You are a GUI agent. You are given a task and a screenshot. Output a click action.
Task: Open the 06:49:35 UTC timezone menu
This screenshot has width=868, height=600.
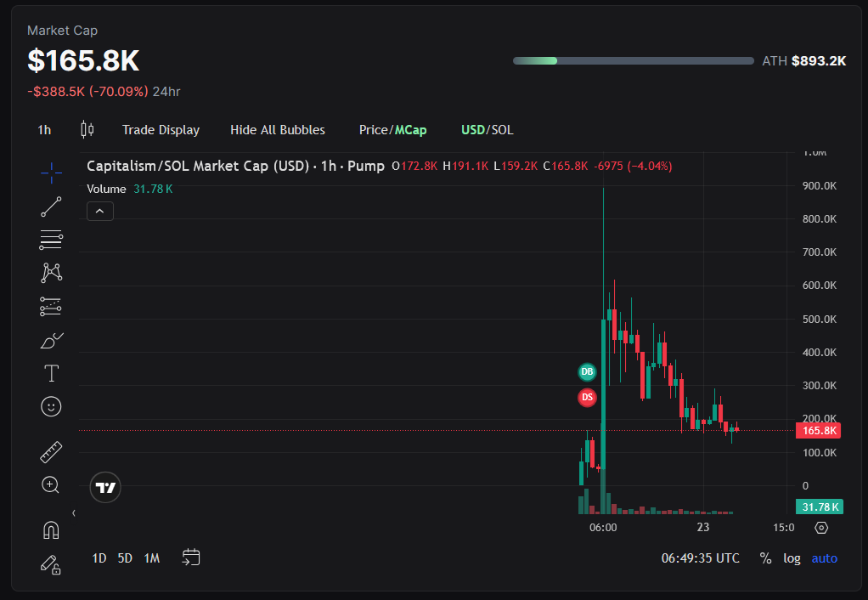(701, 558)
